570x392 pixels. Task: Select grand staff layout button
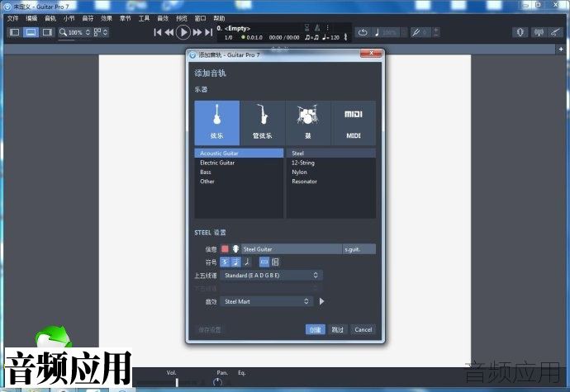pyautogui.click(x=276, y=262)
